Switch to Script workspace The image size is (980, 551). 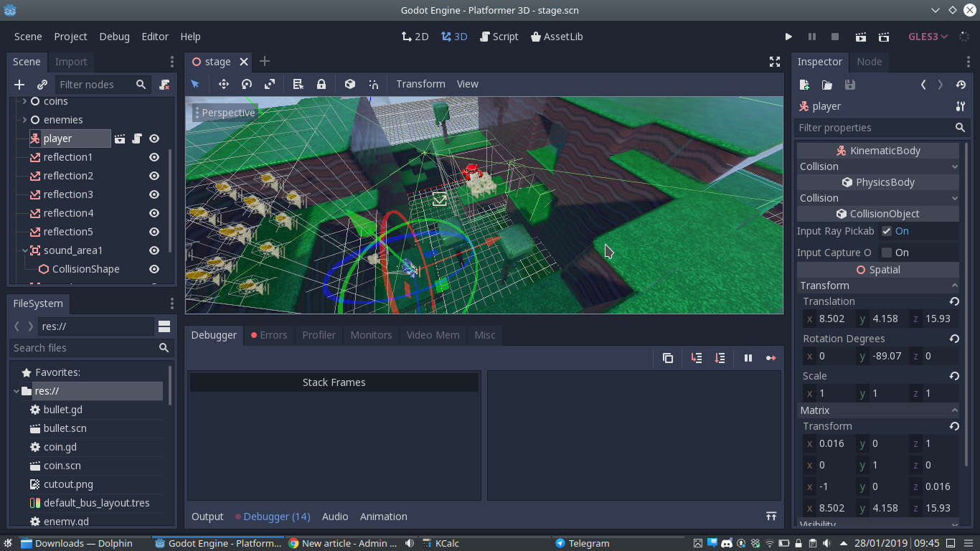tap(499, 37)
